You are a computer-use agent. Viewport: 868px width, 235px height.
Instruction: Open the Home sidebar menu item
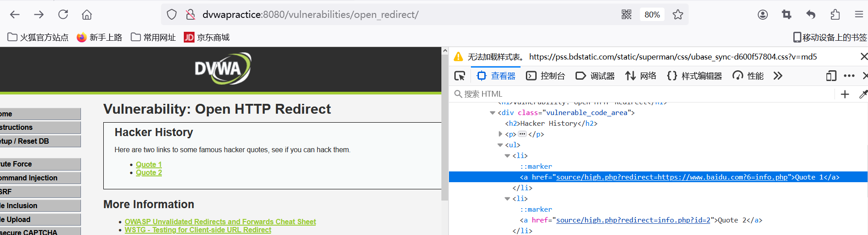click(40, 114)
